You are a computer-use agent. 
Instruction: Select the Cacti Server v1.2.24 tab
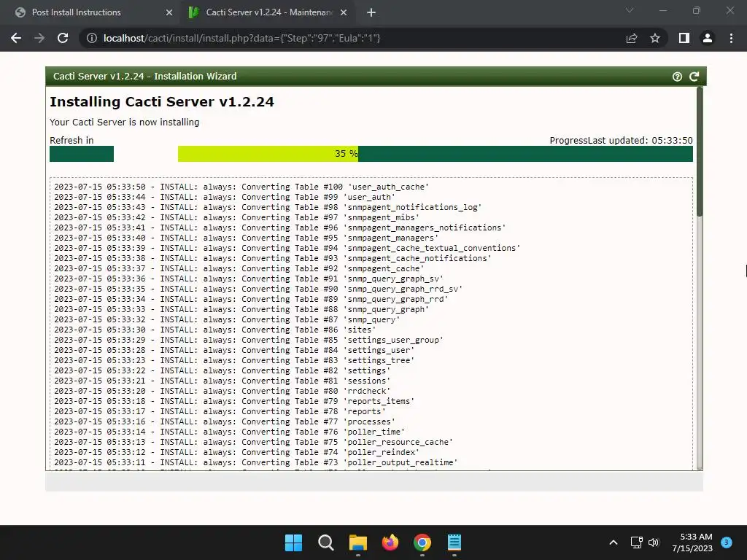coord(269,12)
